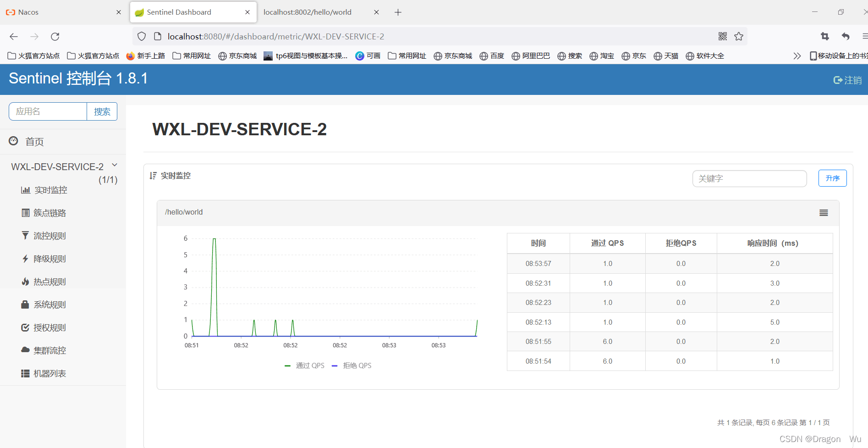The image size is (868, 448).
Task: Click the filter funnel icon beside 流控规则
Action: 25,235
